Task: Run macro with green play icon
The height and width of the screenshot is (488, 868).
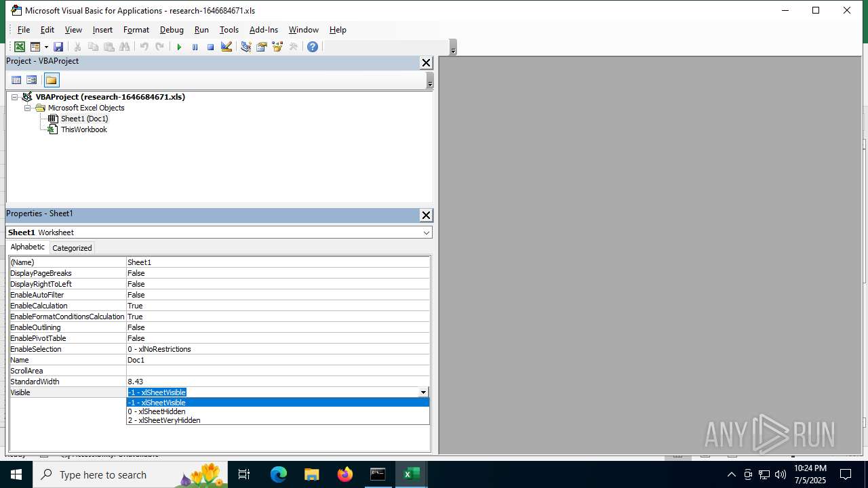Action: pos(179,47)
